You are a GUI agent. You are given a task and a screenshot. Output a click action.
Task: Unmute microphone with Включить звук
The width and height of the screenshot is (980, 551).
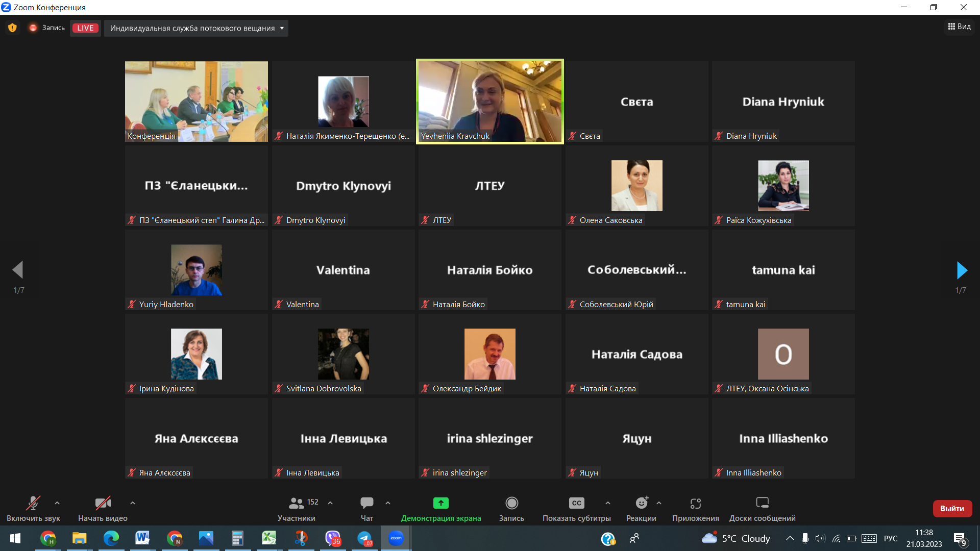click(x=33, y=503)
